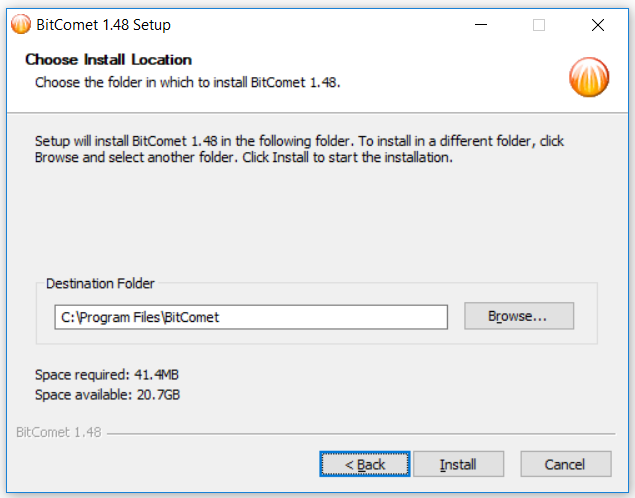635x498 pixels.
Task: Click the setup instruction paragraph text
Action: point(299,149)
